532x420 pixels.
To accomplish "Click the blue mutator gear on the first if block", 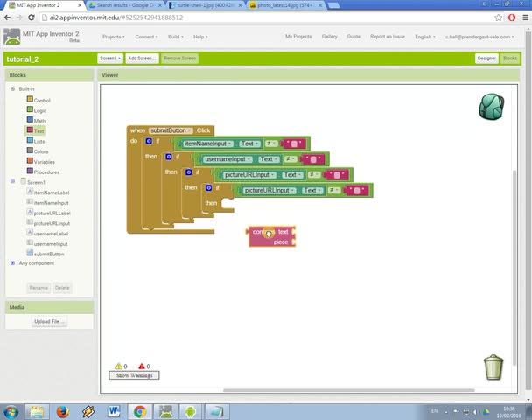I will [x=149, y=141].
